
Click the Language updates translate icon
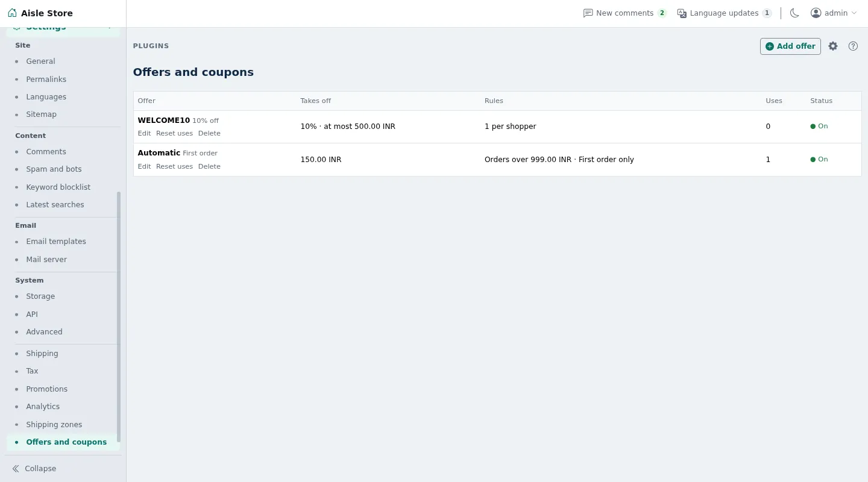click(x=682, y=13)
